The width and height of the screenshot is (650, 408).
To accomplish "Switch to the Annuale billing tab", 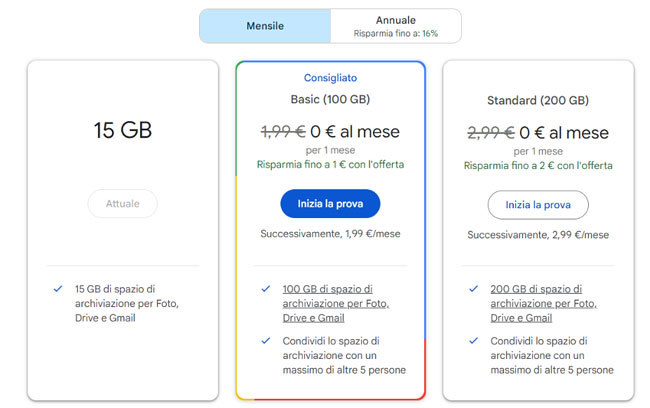I will (396, 26).
